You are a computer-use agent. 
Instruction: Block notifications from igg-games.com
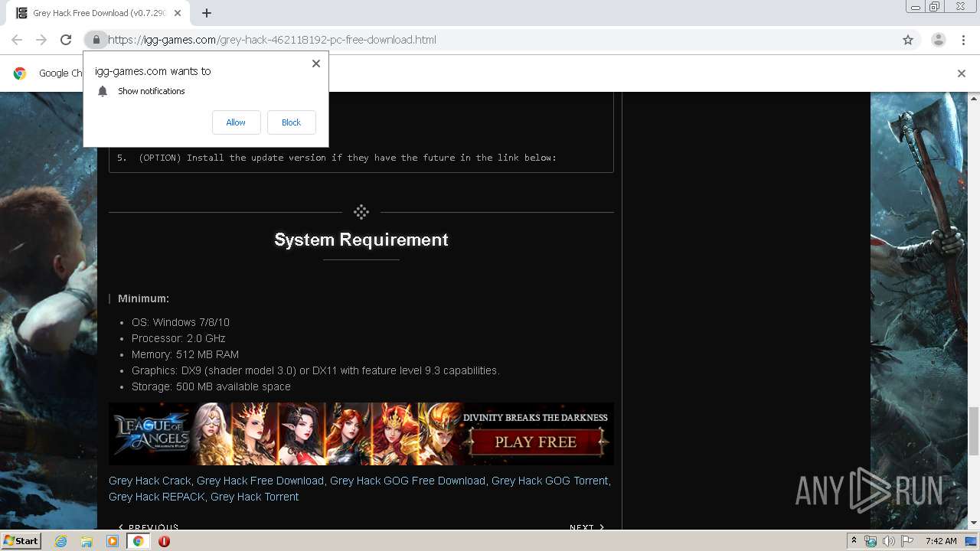291,122
